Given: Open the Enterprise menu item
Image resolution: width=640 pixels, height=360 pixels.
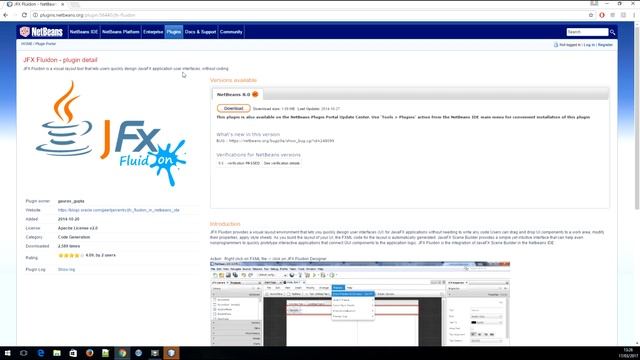Looking at the screenshot, I should pos(153,32).
